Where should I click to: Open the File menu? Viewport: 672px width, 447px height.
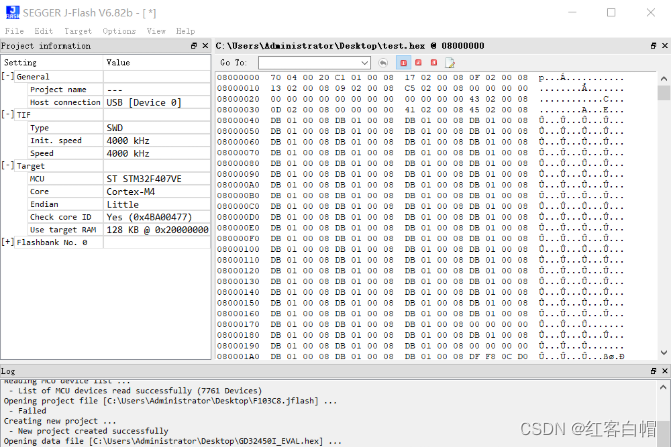pos(14,31)
